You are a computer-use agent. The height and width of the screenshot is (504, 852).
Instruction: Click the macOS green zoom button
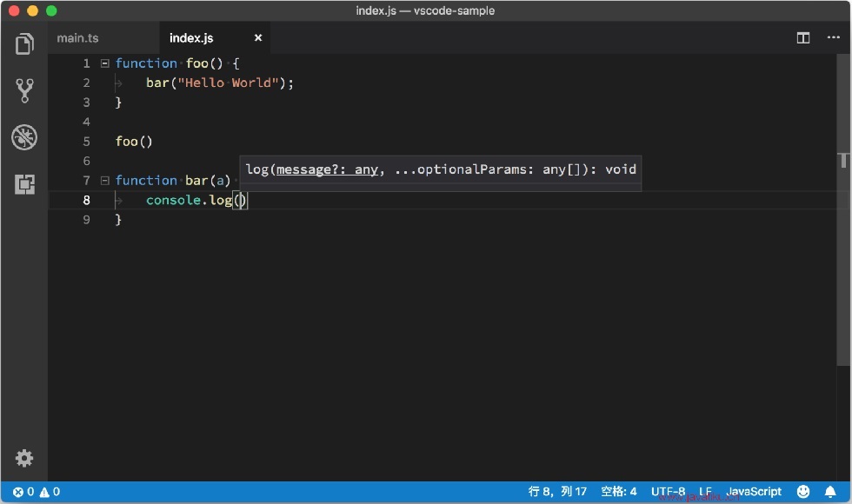point(51,10)
